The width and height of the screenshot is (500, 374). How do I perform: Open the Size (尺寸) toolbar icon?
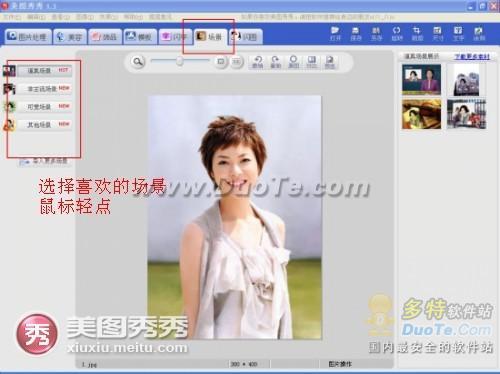(438, 34)
